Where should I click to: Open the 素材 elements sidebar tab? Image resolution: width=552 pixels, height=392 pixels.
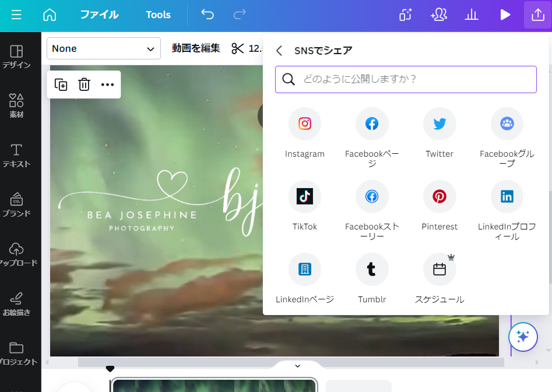(x=16, y=105)
